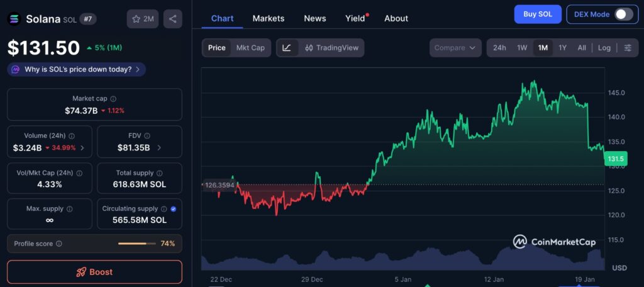
Task: Click the AI icon in price question
Action: [16, 69]
